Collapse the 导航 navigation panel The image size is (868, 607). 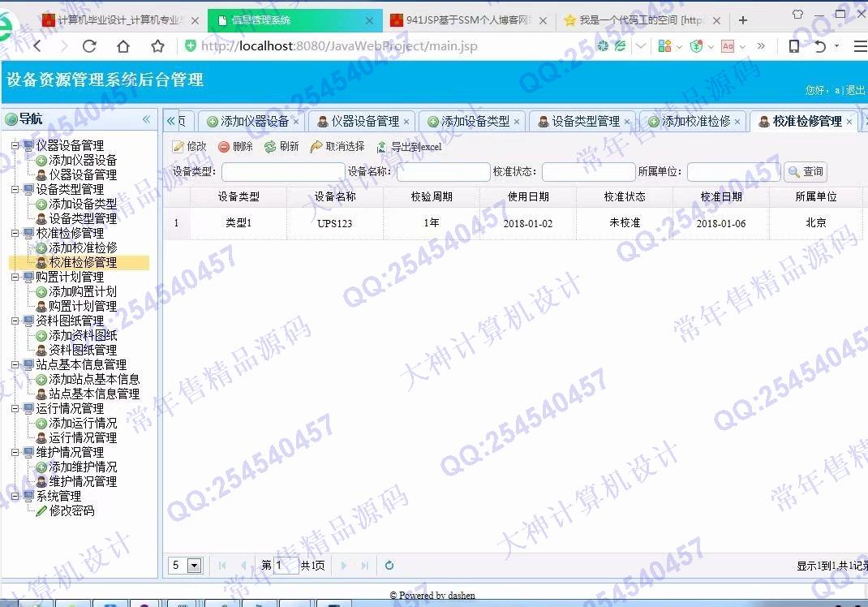point(146,119)
